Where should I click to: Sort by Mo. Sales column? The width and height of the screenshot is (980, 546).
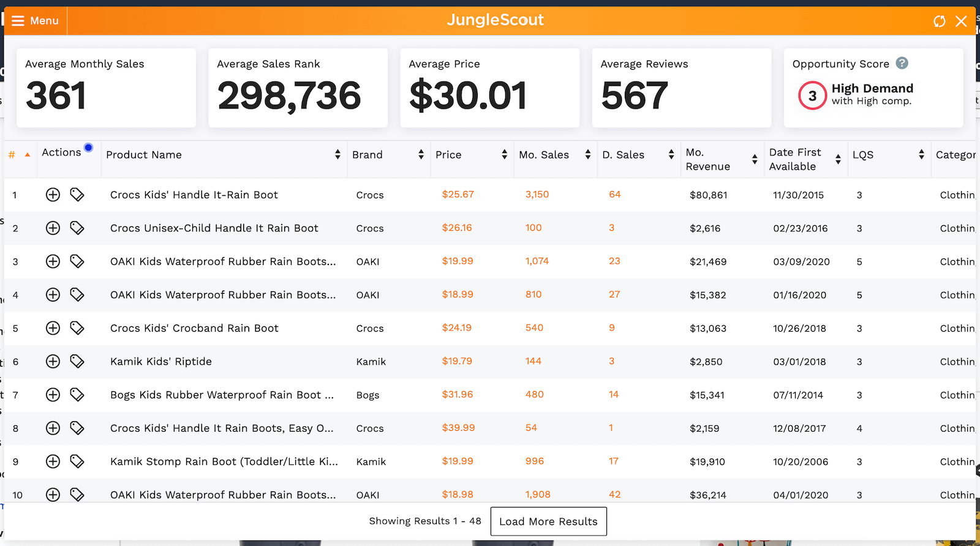tap(587, 155)
